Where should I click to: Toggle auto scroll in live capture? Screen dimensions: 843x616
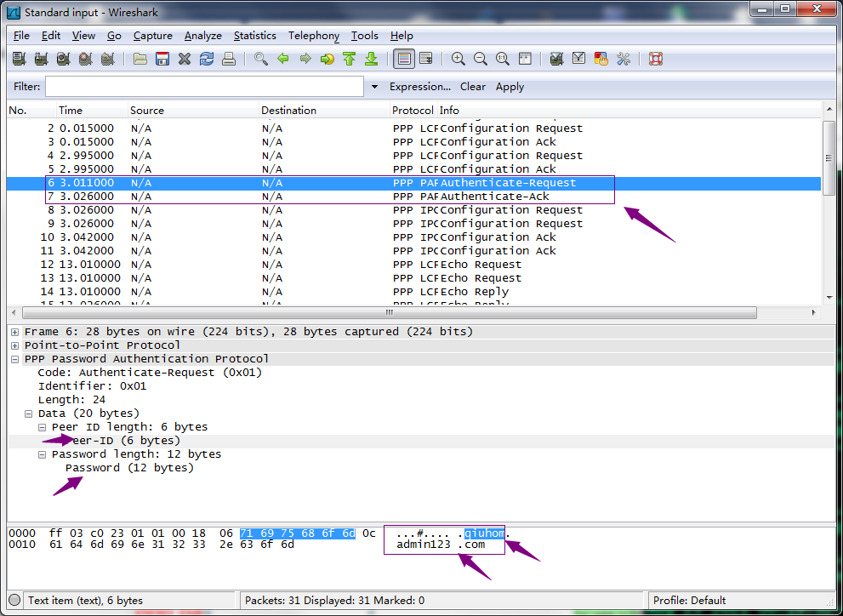[x=426, y=59]
